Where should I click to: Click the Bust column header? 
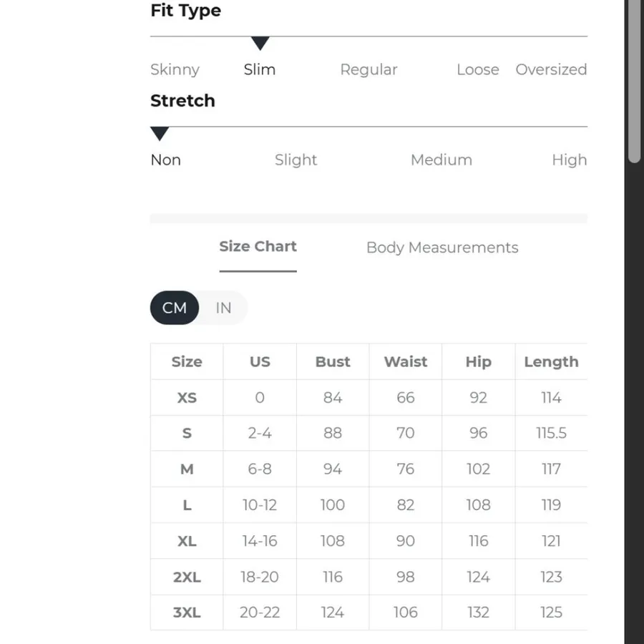[333, 362]
